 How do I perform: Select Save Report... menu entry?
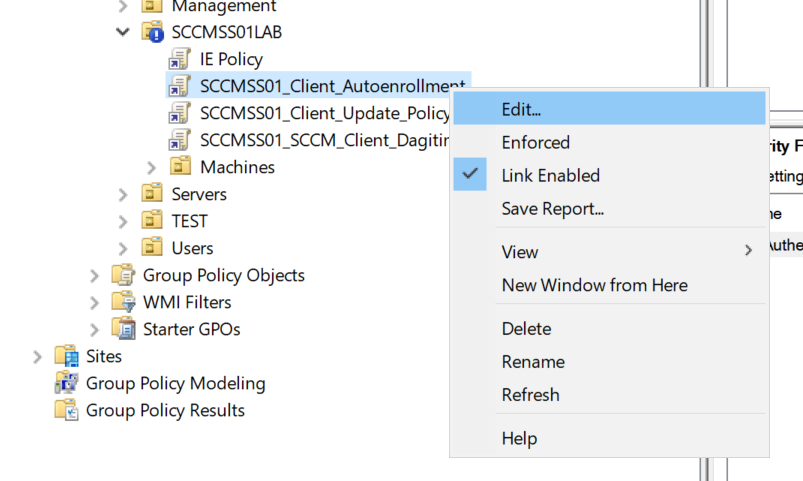click(609, 208)
